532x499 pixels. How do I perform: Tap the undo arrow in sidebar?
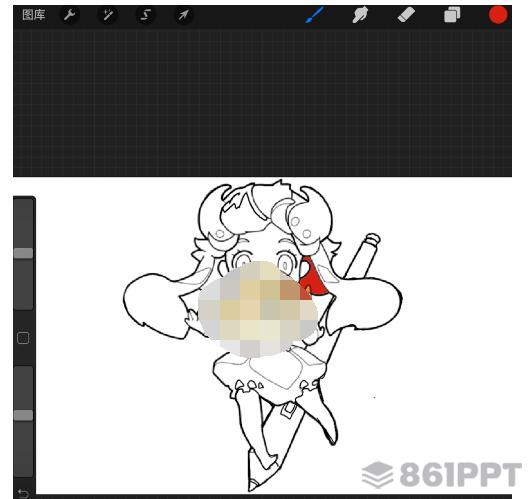coord(23,493)
